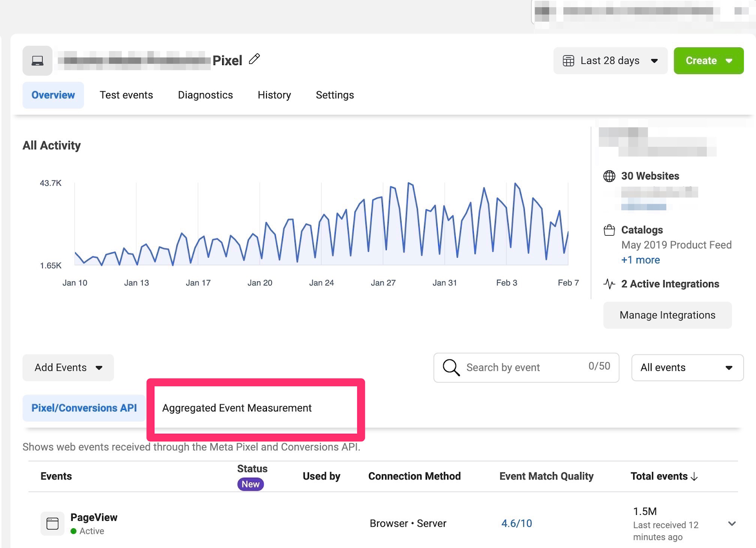Viewport: 756px width, 548px height.
Task: Click the +1 more catalogs link
Action: [640, 260]
